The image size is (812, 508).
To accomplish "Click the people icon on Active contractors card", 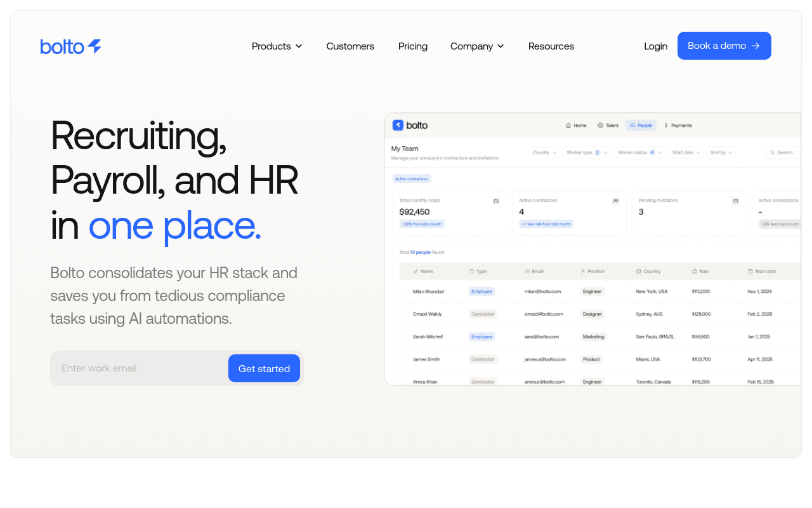I will point(615,201).
